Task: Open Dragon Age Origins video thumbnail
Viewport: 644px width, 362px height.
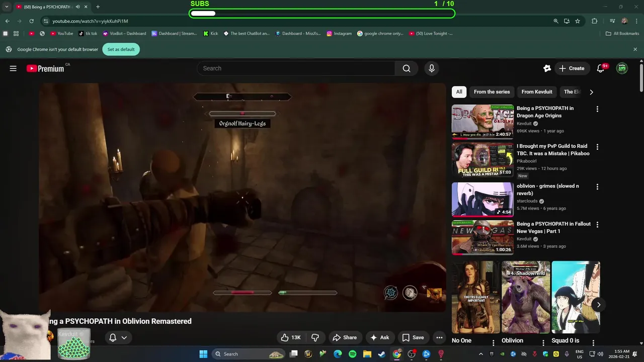Action: click(x=482, y=121)
